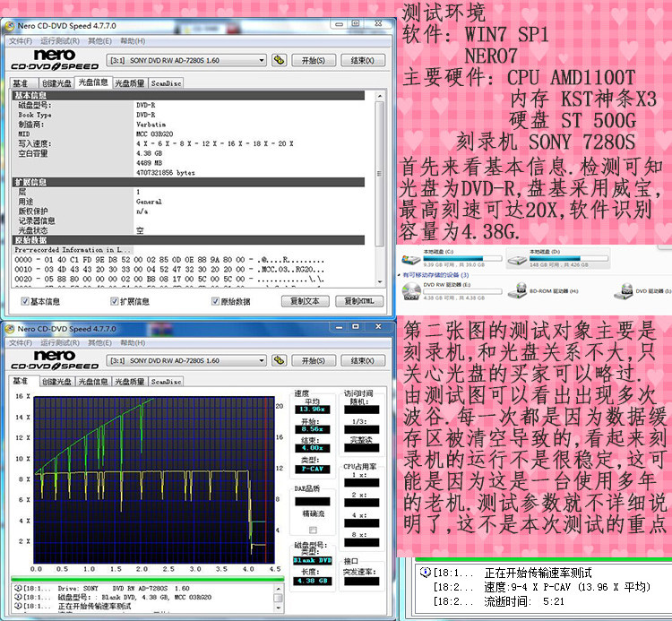Viewport: 672px width, 621px height.
Task: Click capacity bar of 本地磁盘 (D:)
Action: coord(568,258)
